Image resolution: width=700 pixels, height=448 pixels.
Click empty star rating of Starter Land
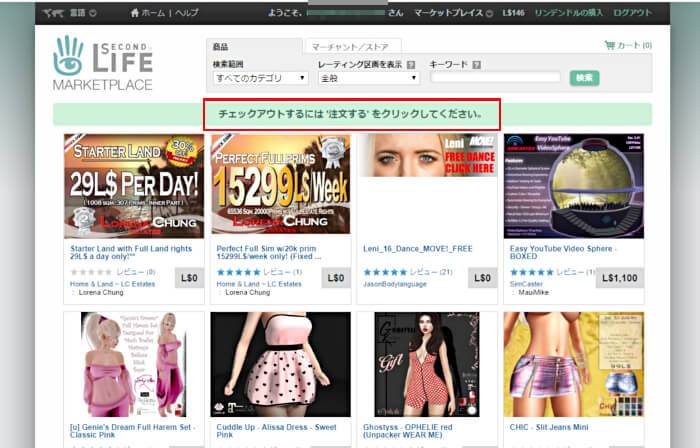(92, 272)
